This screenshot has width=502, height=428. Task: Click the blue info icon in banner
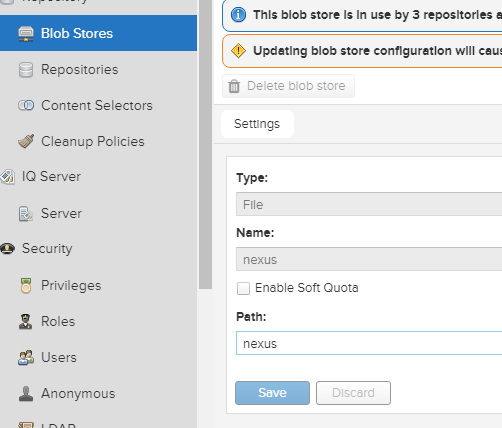pyautogui.click(x=238, y=15)
